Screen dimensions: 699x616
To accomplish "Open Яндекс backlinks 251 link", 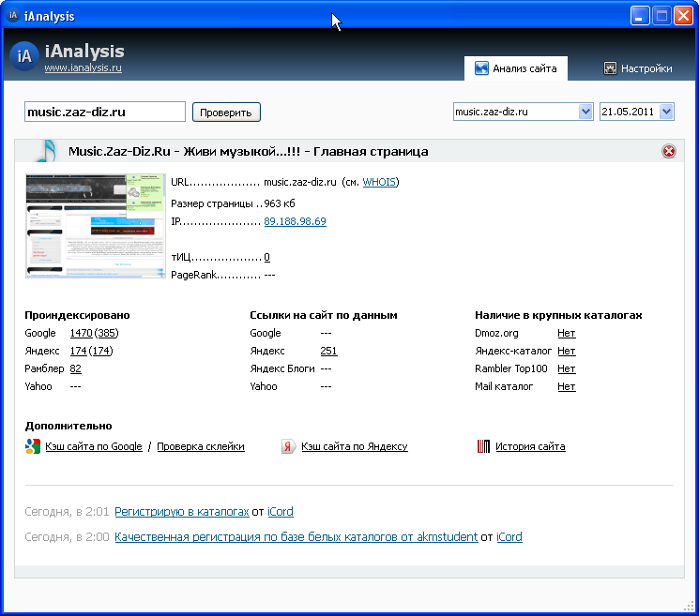I will click(x=328, y=351).
